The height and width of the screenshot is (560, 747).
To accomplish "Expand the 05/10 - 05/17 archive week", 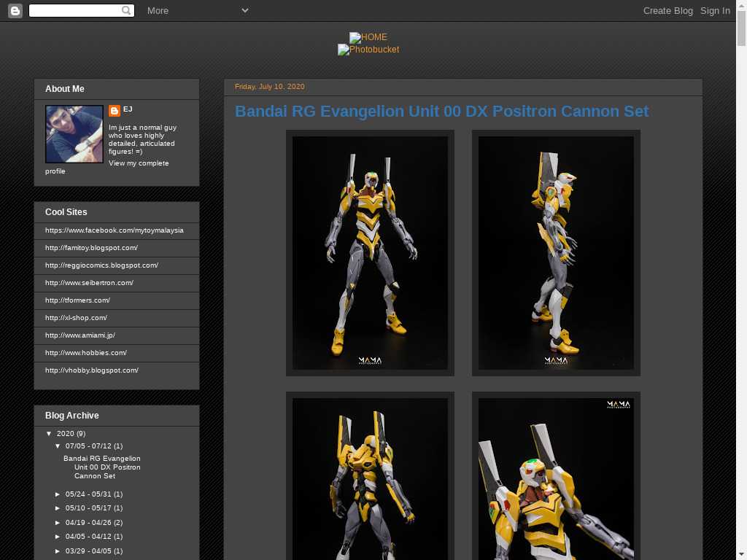I will (58, 508).
